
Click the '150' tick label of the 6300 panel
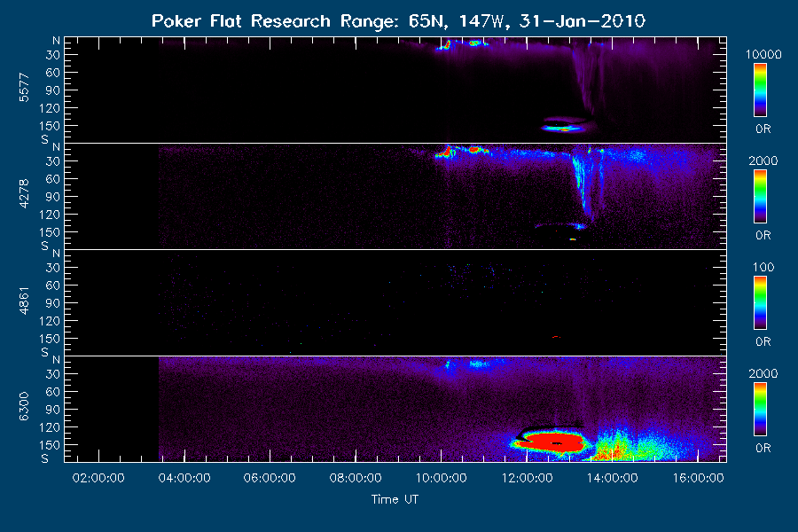tap(49, 445)
